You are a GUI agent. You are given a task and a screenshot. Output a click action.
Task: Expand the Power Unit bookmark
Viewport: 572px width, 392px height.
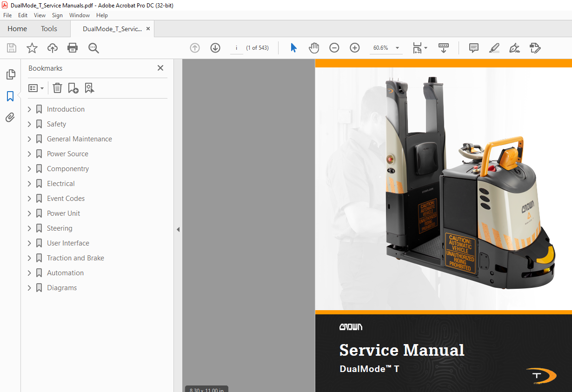(29, 213)
